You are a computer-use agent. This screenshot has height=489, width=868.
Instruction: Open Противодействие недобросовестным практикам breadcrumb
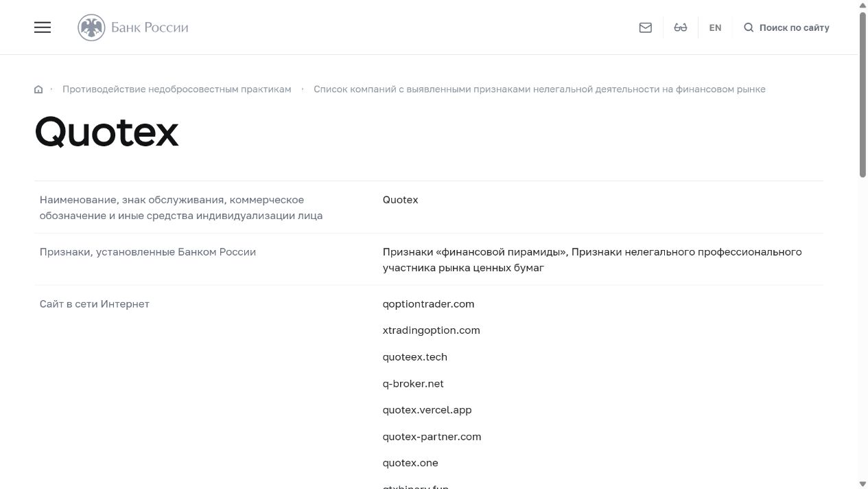tap(176, 89)
